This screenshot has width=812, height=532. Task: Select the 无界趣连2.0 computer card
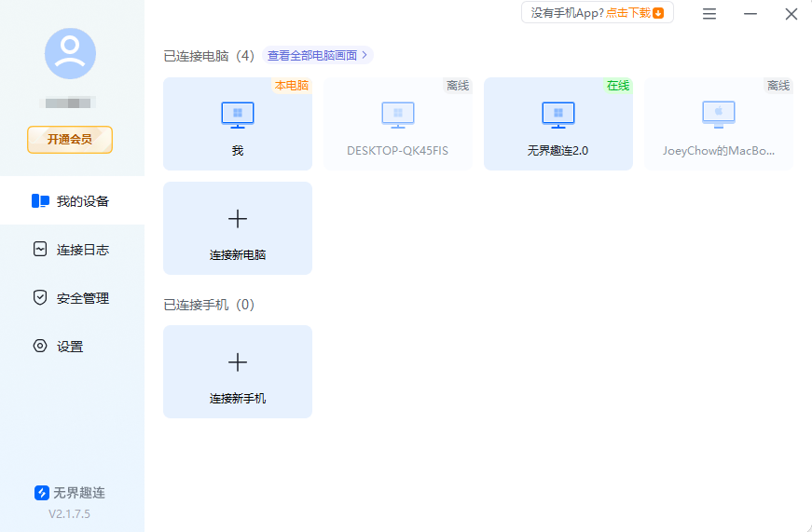coord(558,124)
